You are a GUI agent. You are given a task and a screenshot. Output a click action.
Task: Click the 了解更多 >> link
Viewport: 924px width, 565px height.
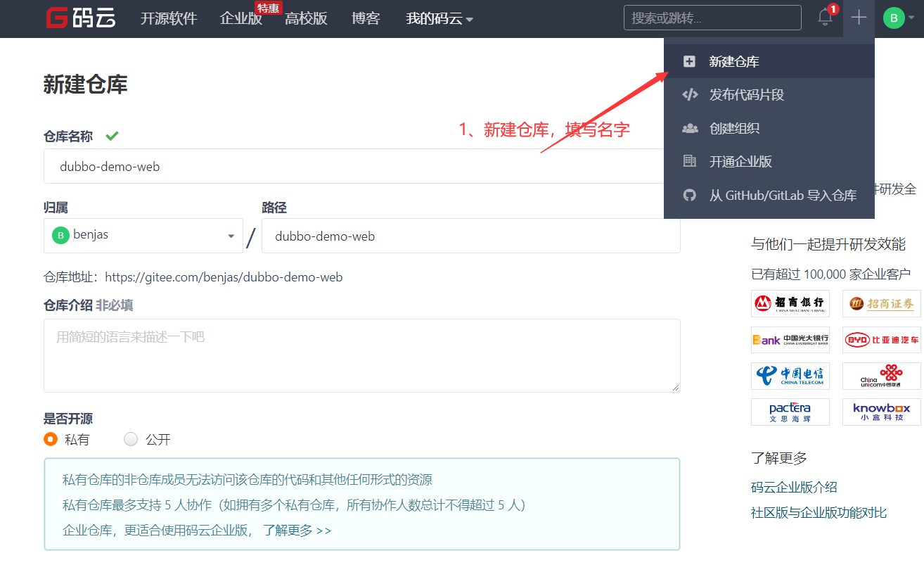(x=297, y=531)
